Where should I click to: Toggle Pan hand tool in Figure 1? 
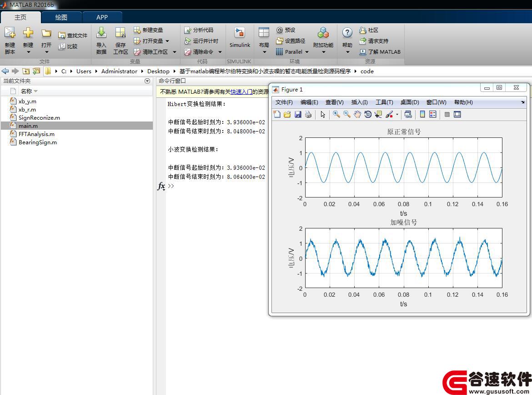click(x=357, y=115)
